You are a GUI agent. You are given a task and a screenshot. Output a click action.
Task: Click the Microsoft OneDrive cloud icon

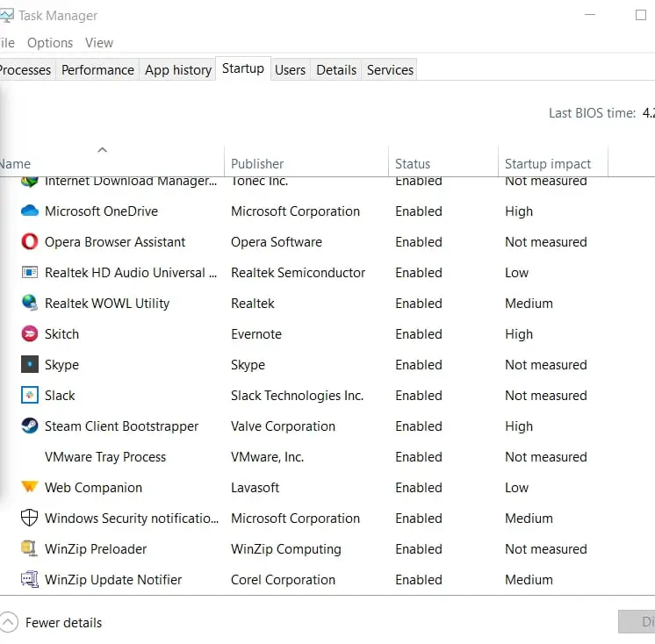(30, 211)
